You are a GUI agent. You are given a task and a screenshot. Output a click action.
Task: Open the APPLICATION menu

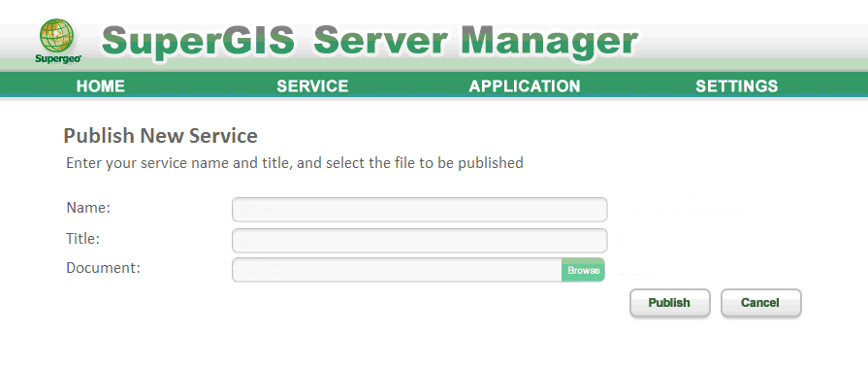coord(525,85)
